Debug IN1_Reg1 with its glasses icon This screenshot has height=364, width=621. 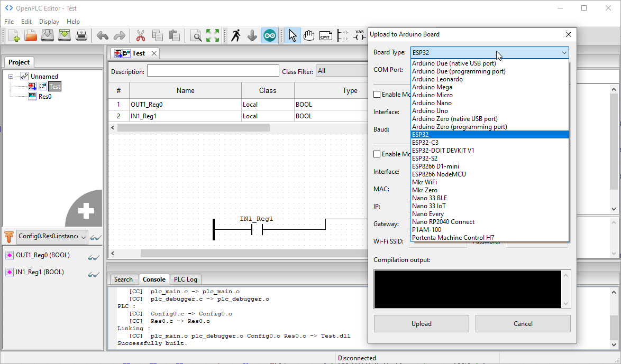(94, 274)
